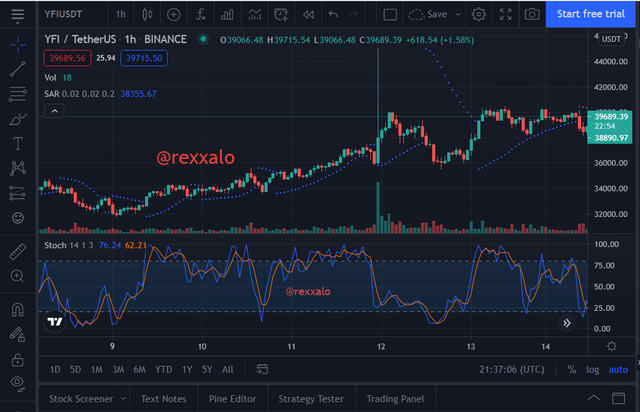This screenshot has height=412, width=640.
Task: Open the hamburger main menu
Action: (x=18, y=15)
